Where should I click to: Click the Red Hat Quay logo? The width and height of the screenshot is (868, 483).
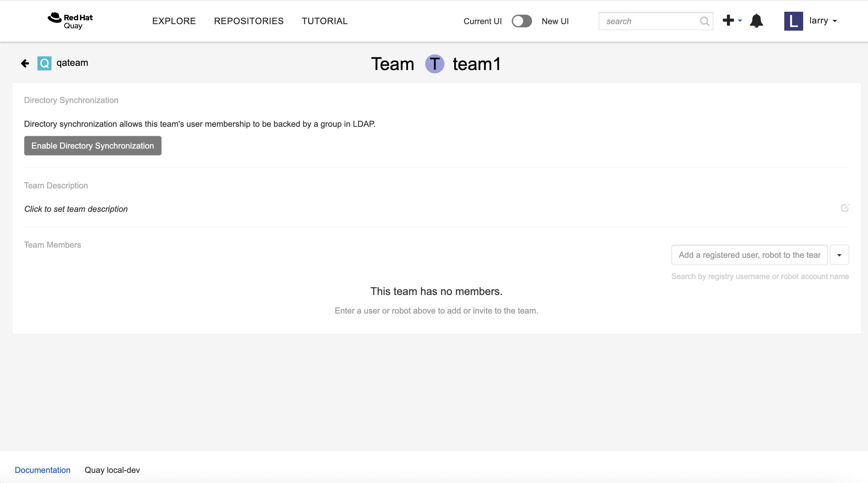(70, 21)
